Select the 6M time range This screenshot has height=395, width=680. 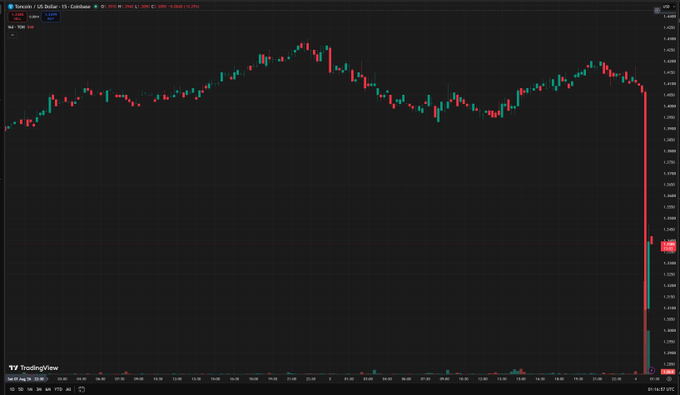pyautogui.click(x=48, y=389)
